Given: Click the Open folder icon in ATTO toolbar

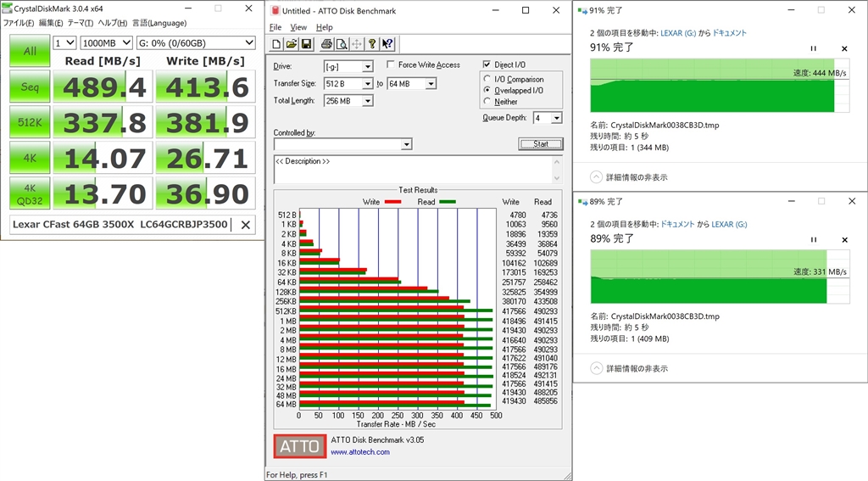Looking at the screenshot, I should (291, 44).
